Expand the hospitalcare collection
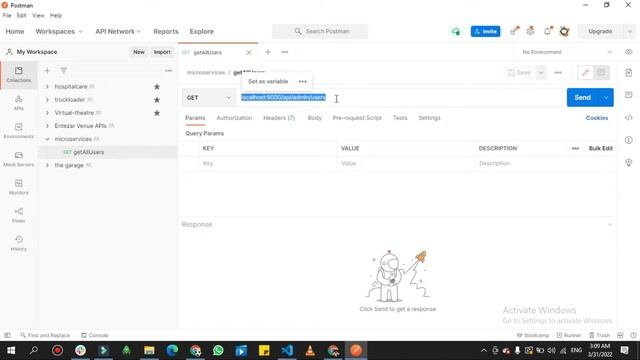The width and height of the screenshot is (640, 360). 47,87
